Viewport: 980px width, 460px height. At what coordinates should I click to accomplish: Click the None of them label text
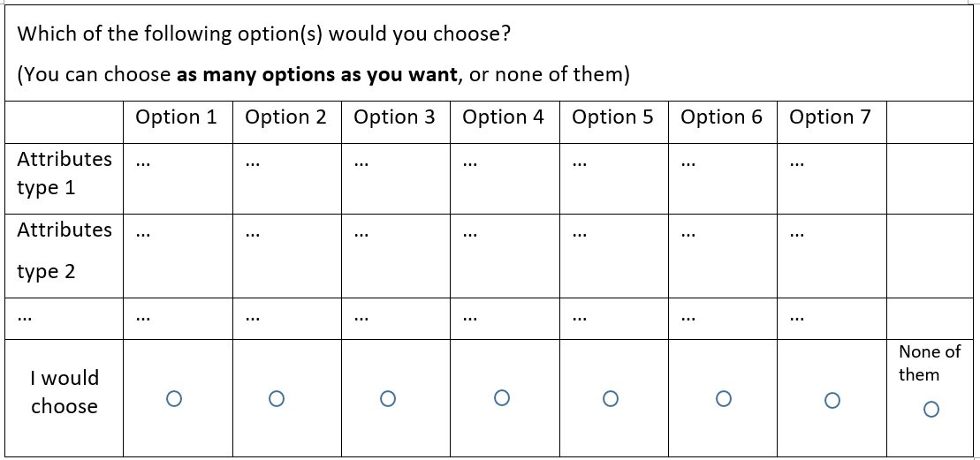930,363
